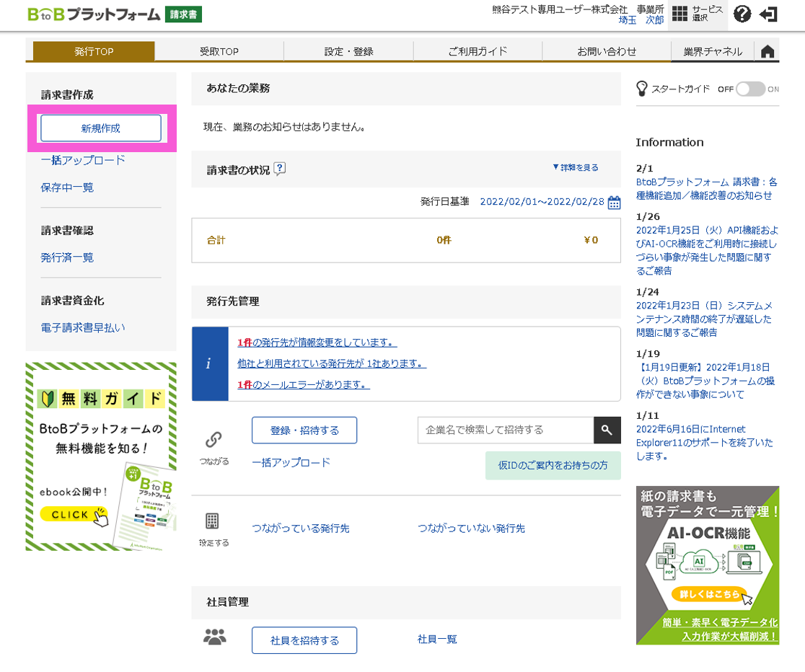This screenshot has width=805, height=672.
Task: Open 1件のメールエラーがあります link
Action: (x=304, y=384)
